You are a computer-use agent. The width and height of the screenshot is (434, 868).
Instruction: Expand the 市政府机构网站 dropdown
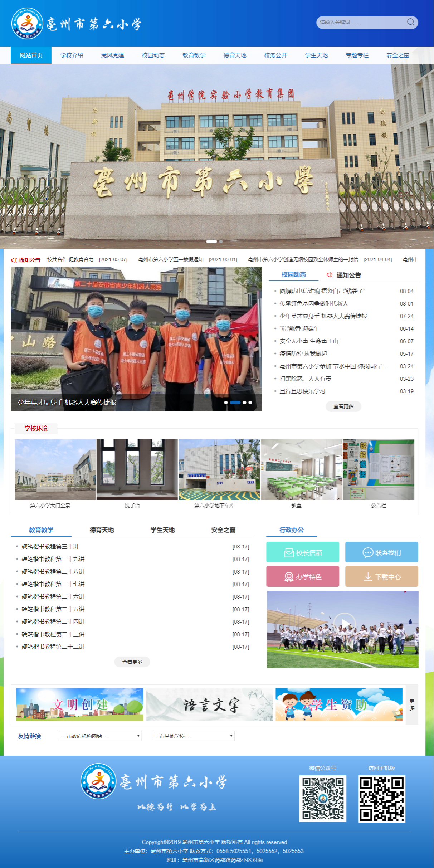coord(100,736)
